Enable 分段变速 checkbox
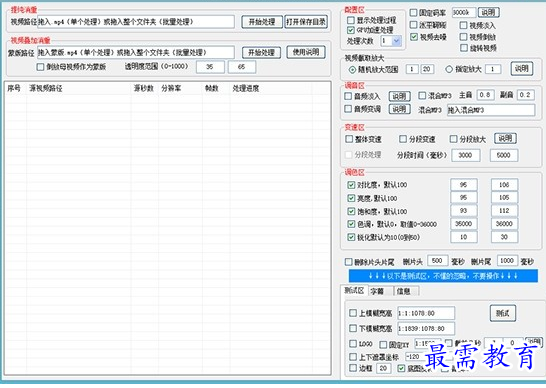Screen dimensions: 546x388 coord(403,139)
